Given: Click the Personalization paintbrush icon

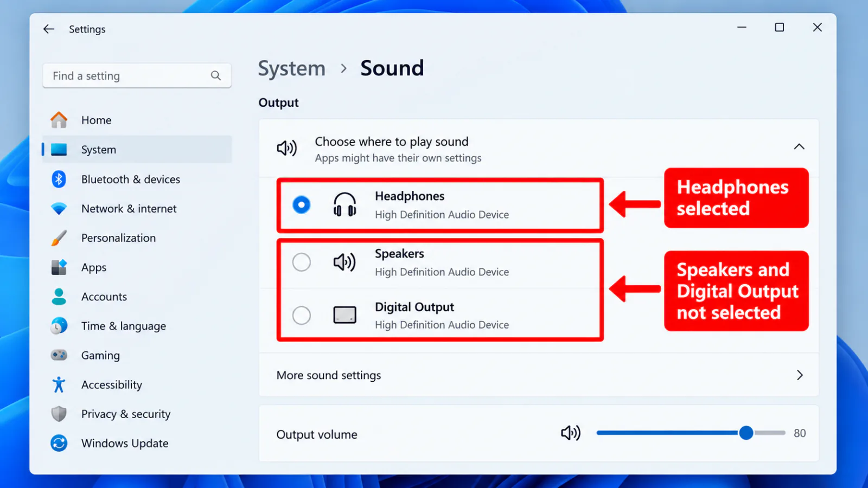Looking at the screenshot, I should click(59, 238).
